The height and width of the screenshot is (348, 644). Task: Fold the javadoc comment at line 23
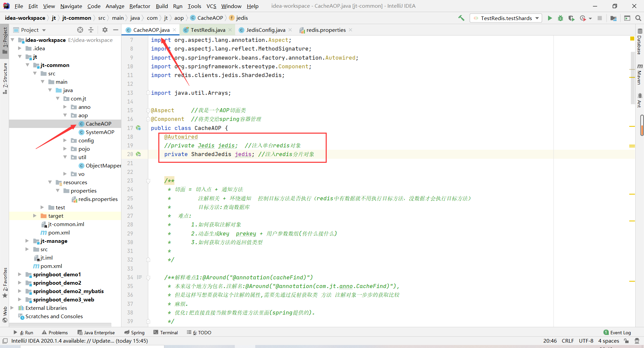point(148,181)
